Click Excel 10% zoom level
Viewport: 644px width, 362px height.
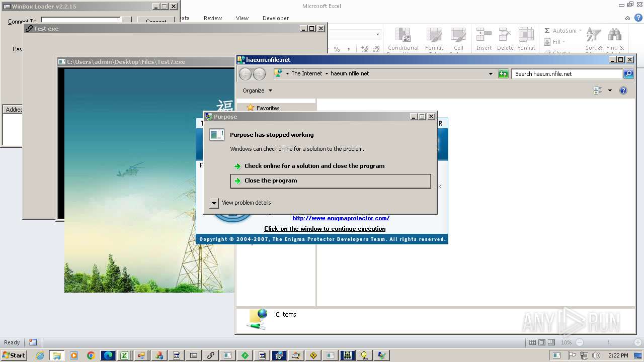coord(566,342)
